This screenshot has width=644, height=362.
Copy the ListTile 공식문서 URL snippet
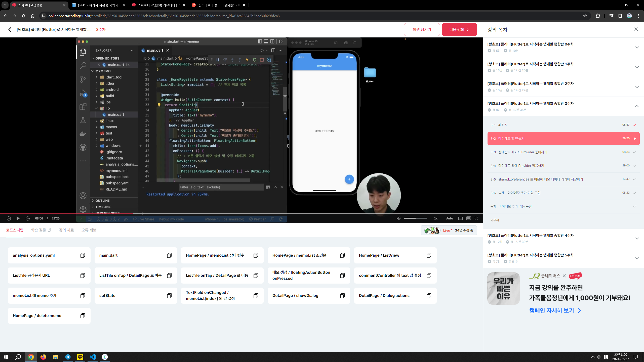(x=83, y=276)
